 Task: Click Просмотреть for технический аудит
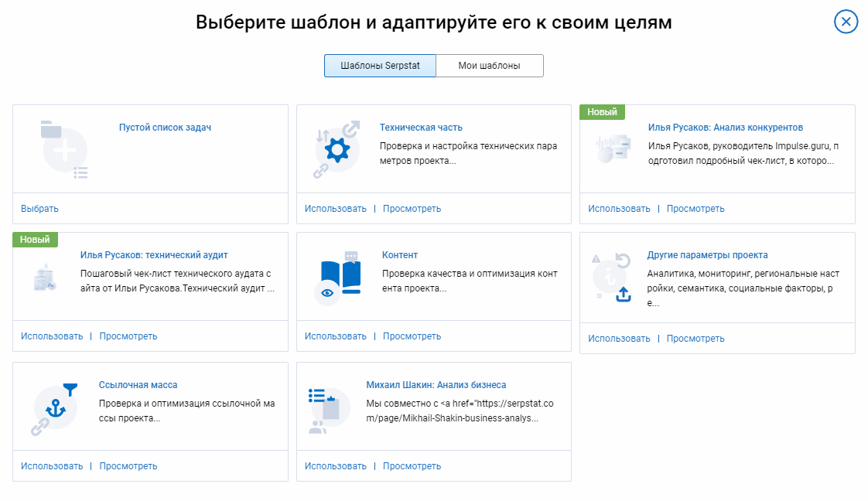(x=128, y=336)
